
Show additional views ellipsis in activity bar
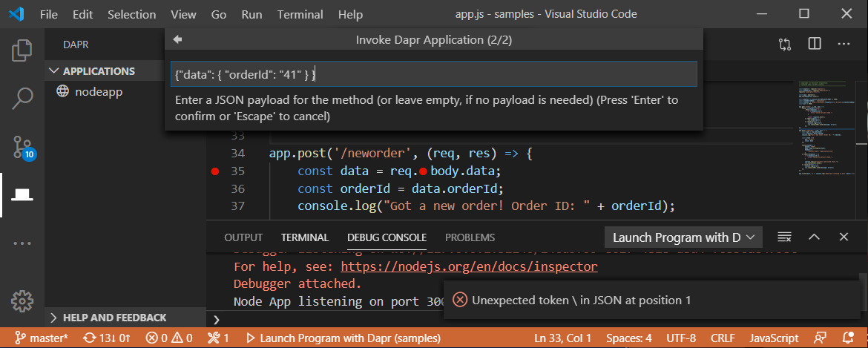(22, 243)
